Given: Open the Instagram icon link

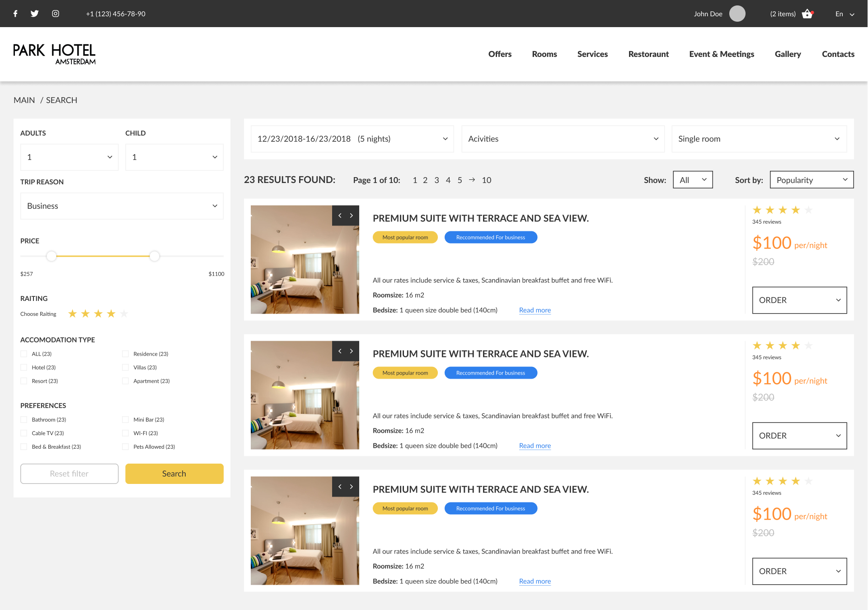Looking at the screenshot, I should coord(56,14).
